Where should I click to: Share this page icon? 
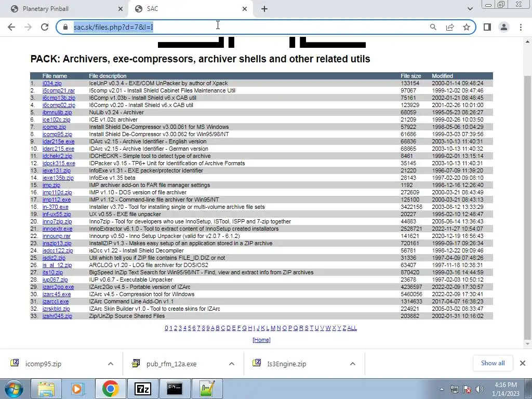pos(450,27)
